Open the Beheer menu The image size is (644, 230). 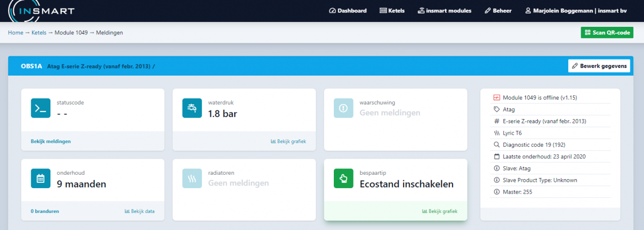498,11
